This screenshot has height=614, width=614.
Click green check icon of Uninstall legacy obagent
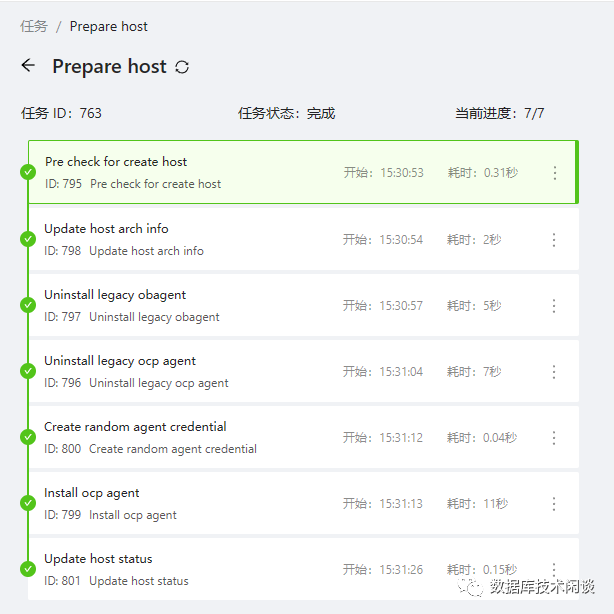coord(28,305)
